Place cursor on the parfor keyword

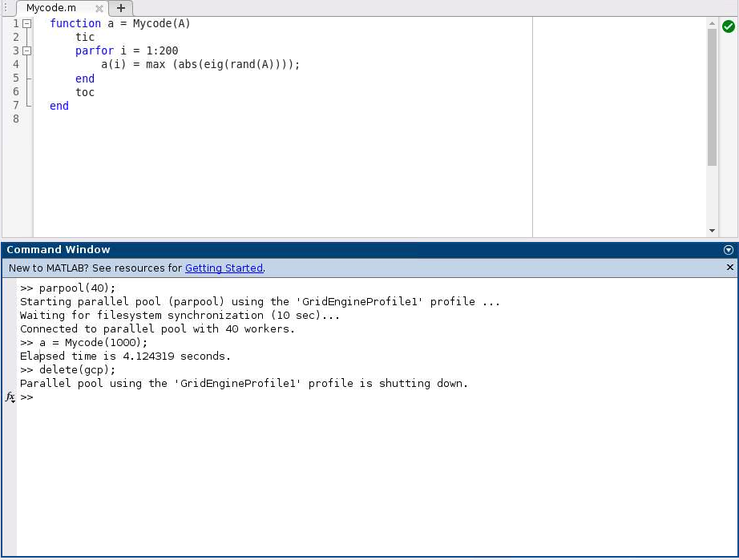(x=95, y=50)
